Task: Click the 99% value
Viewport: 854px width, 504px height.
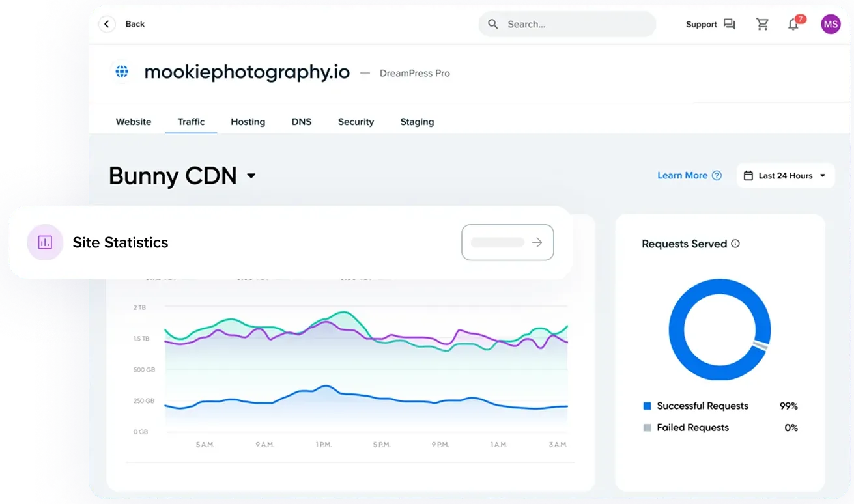Action: [788, 406]
